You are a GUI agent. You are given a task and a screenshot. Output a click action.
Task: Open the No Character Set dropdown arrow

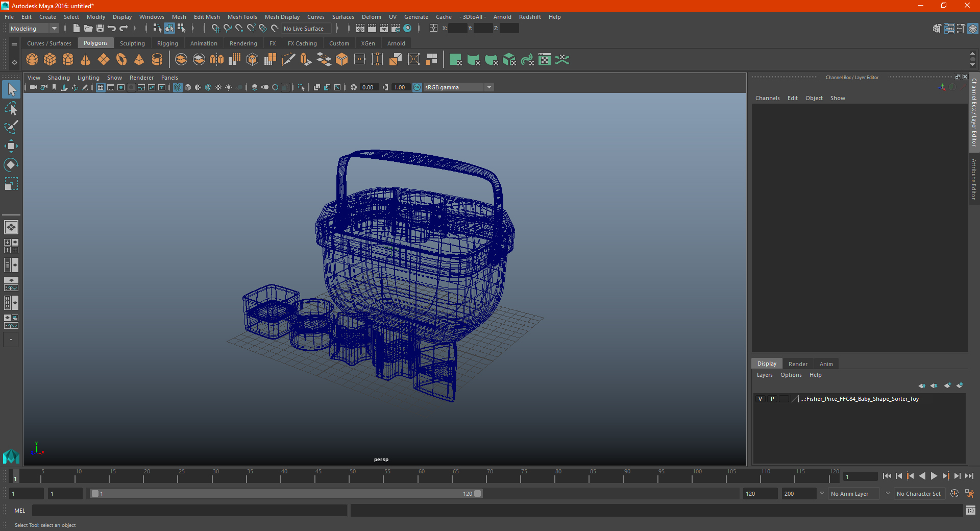pos(888,493)
